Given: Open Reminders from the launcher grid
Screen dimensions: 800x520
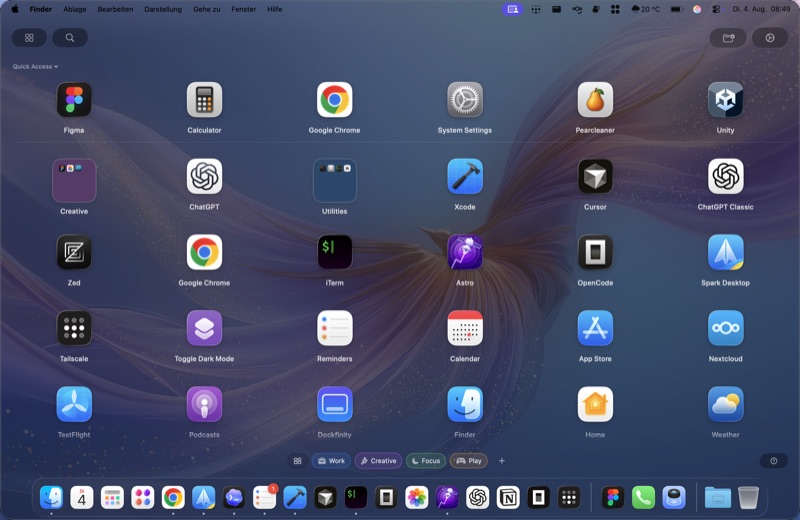Looking at the screenshot, I should tap(334, 328).
